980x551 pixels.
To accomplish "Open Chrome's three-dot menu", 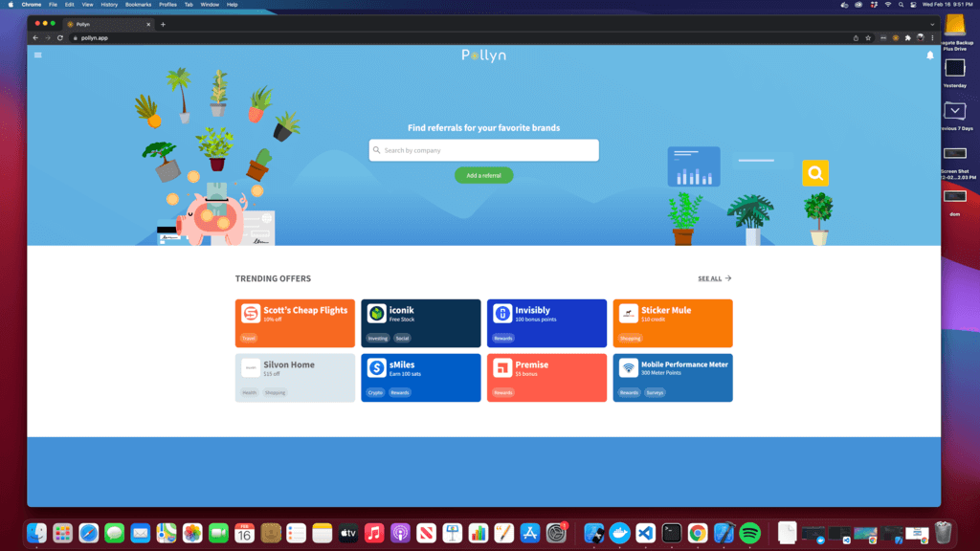I will click(932, 38).
